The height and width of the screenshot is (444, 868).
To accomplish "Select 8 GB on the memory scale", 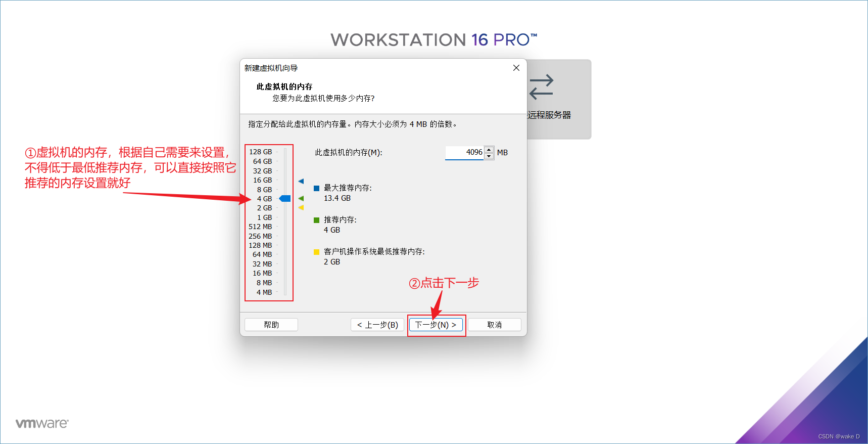I will 265,190.
